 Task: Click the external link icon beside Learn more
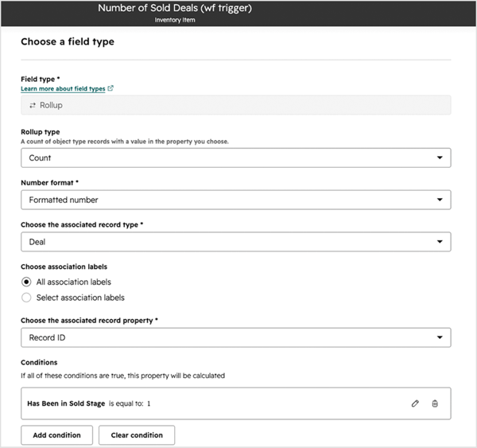tap(111, 88)
